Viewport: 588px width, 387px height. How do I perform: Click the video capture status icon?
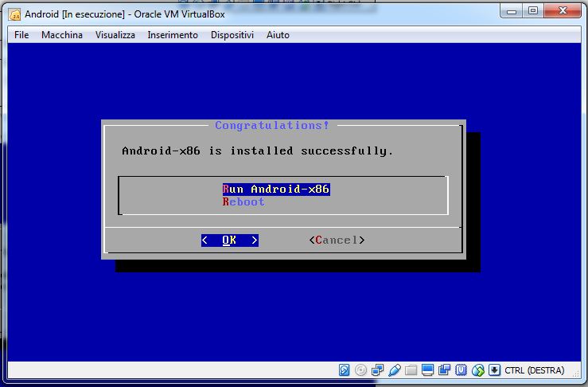pyautogui.click(x=444, y=370)
